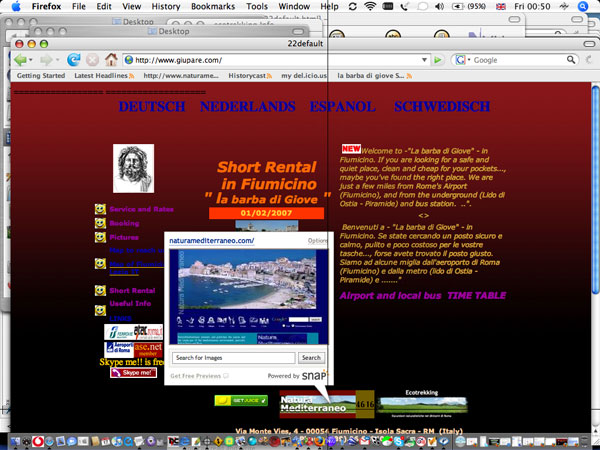
Task: Open the View menu
Action: coord(132,6)
